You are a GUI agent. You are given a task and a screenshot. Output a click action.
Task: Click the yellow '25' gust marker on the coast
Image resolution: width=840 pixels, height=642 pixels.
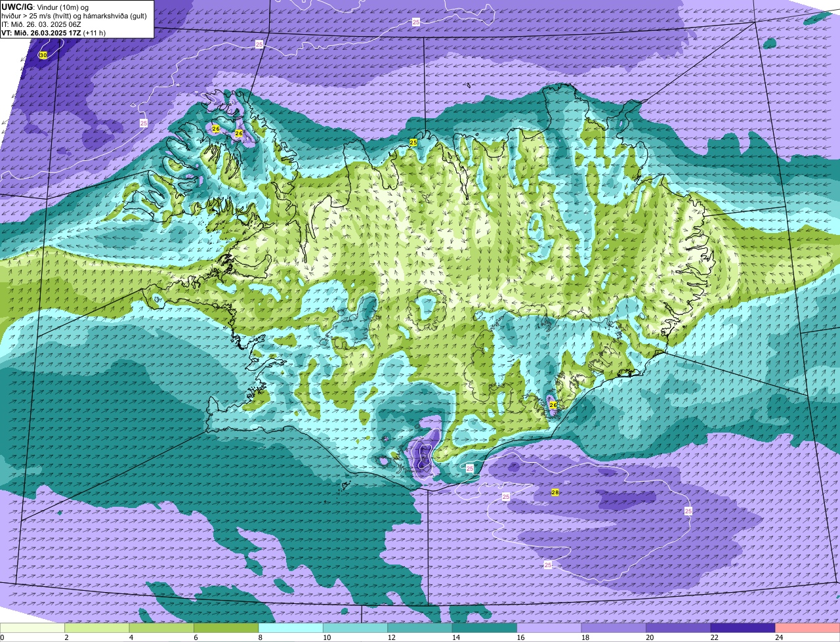(x=413, y=142)
